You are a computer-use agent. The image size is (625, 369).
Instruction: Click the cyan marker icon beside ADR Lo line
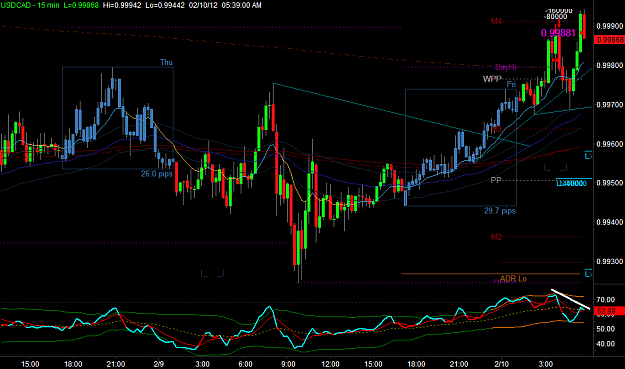tap(588, 273)
